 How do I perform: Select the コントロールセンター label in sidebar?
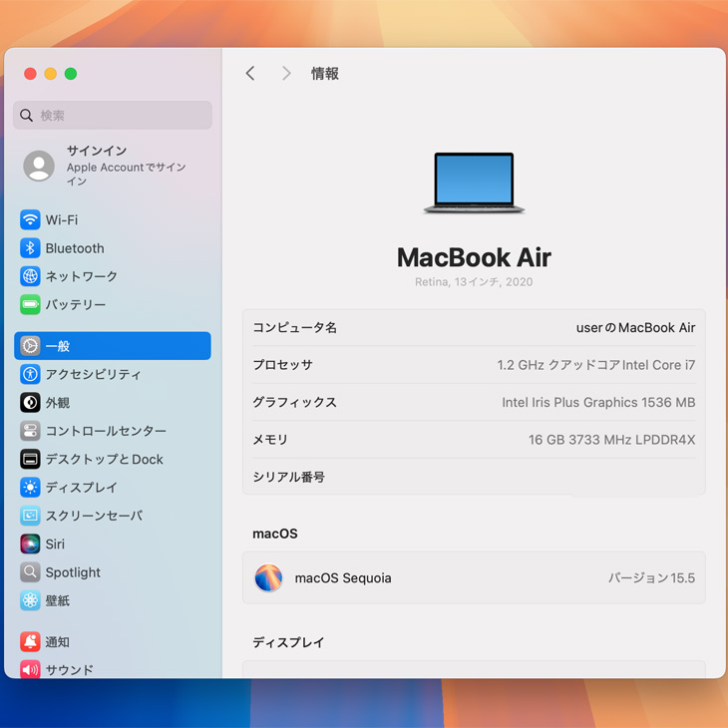coord(106,431)
